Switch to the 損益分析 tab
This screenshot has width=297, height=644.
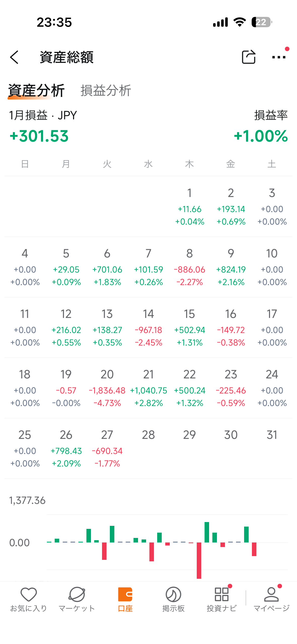[106, 90]
